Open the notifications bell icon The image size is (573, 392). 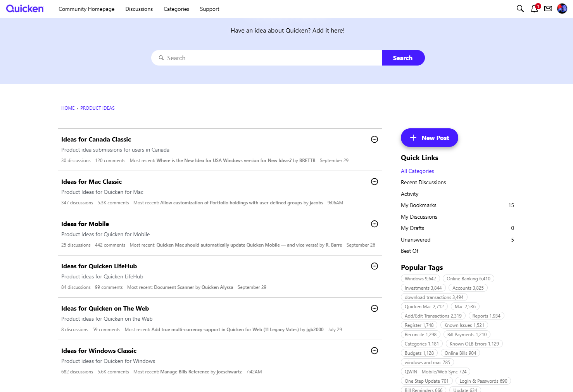coord(535,9)
